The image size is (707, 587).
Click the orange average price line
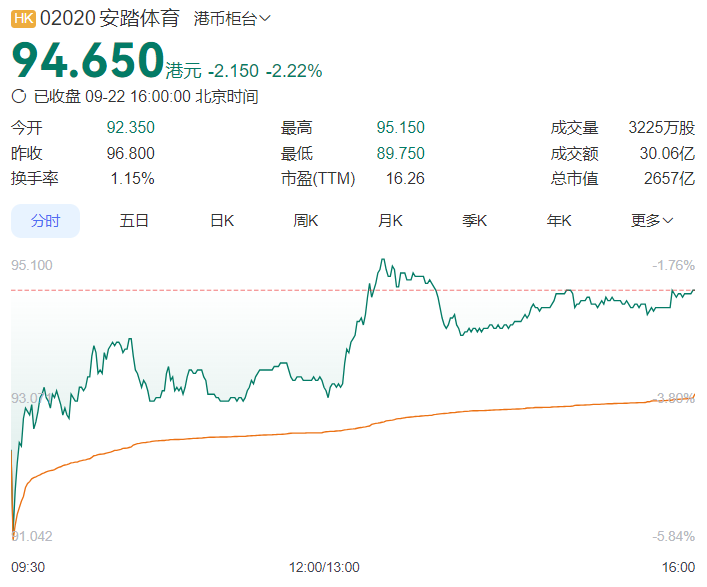300,432
